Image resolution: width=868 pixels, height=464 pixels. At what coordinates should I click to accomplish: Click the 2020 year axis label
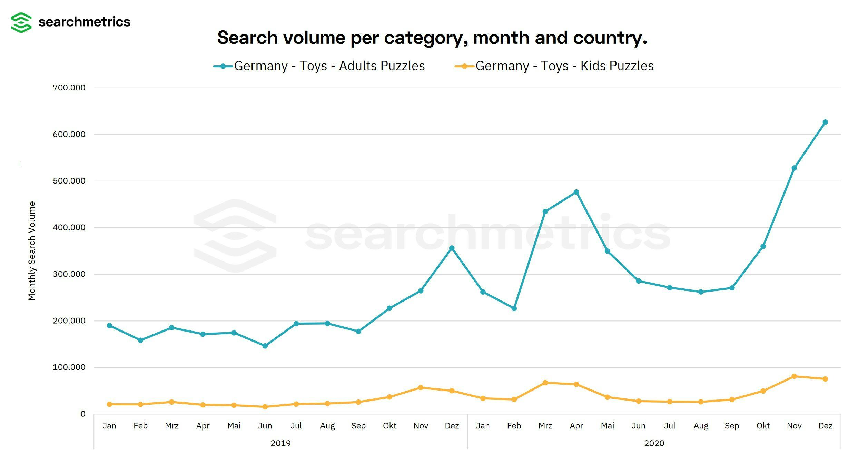pos(654,443)
